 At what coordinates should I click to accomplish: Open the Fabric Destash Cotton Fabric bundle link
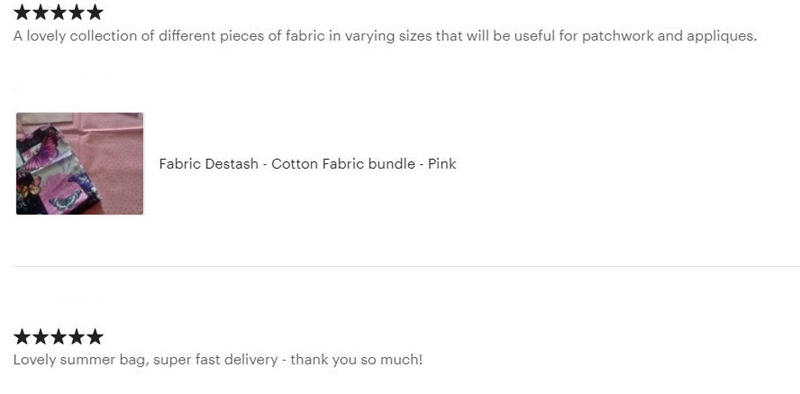308,164
